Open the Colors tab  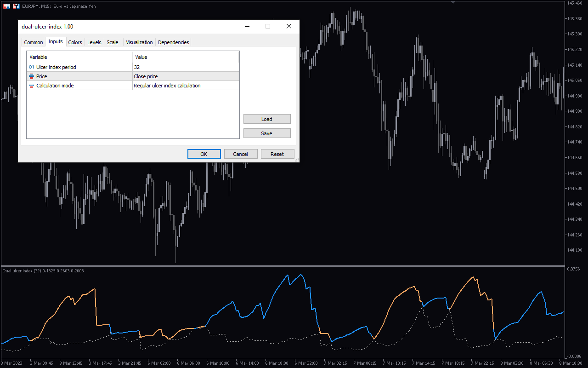pos(75,42)
